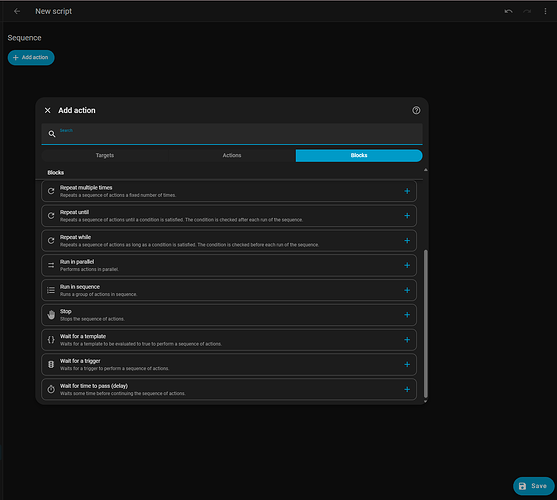The width and height of the screenshot is (557, 500).
Task: Click the Add action button
Action: pos(31,58)
